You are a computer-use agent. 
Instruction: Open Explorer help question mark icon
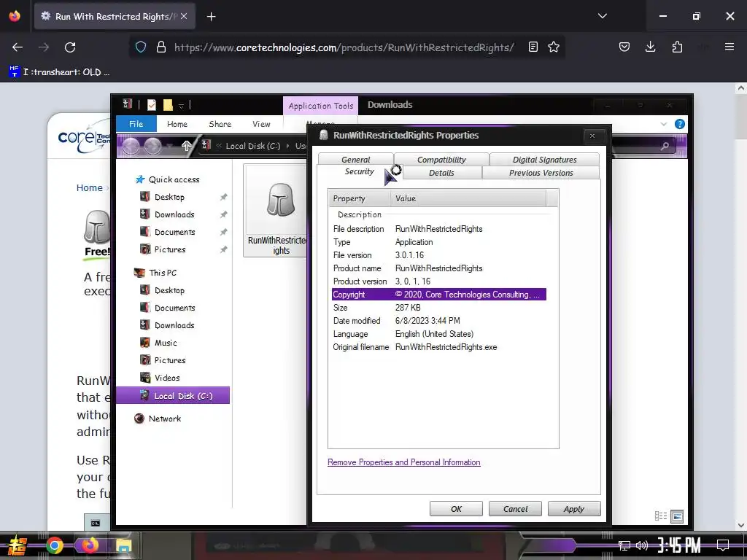pos(679,124)
